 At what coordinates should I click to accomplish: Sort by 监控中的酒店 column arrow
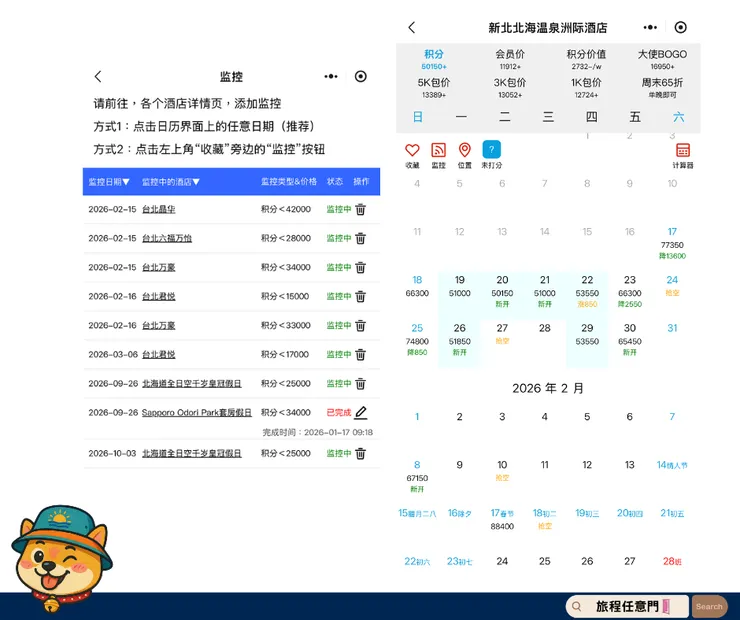[196, 182]
